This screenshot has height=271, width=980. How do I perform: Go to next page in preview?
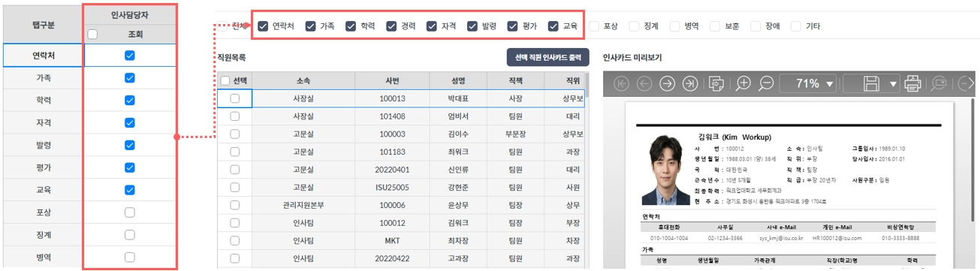click(667, 83)
